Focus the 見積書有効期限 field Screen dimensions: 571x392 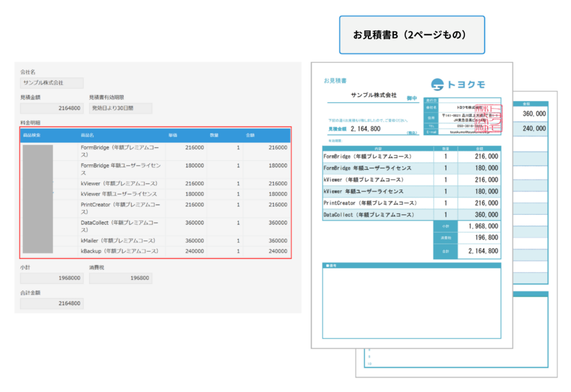point(120,108)
